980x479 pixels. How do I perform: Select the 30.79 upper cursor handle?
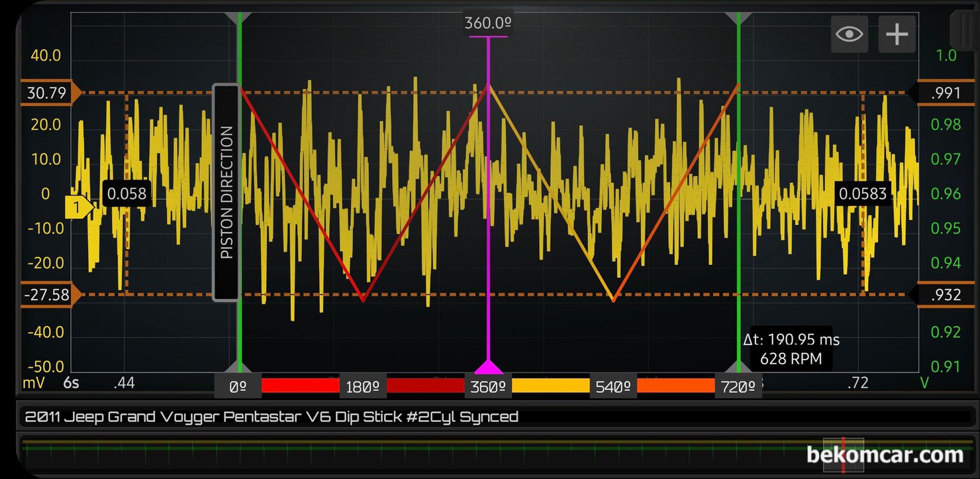[48, 93]
